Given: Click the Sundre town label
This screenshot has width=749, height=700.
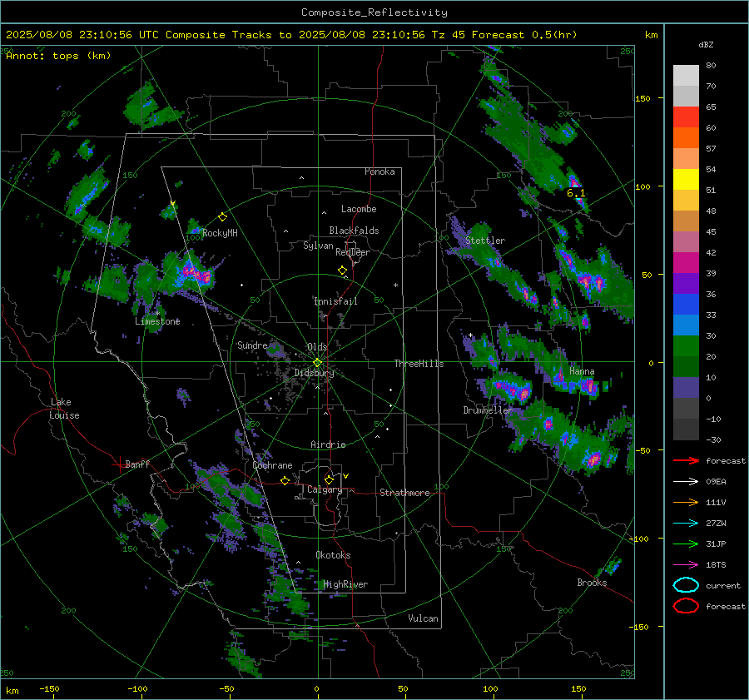Looking at the screenshot, I should pyautogui.click(x=252, y=345).
